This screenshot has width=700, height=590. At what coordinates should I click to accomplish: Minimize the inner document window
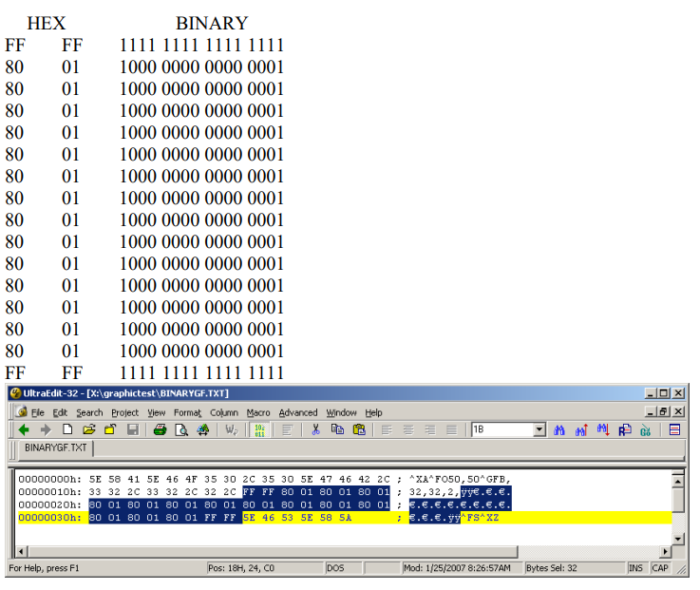coord(651,411)
